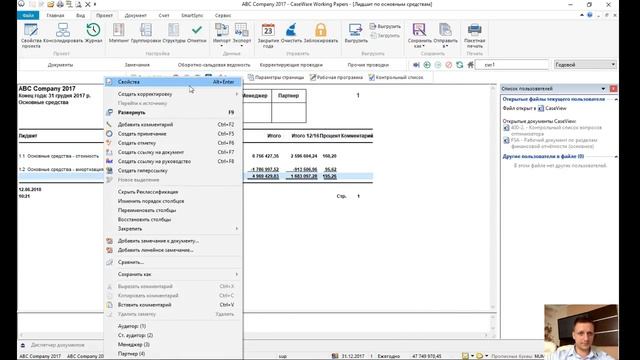Expand Создать корректировку submenu
Image resolution: width=640 pixels, height=360 pixels.
pos(173,94)
